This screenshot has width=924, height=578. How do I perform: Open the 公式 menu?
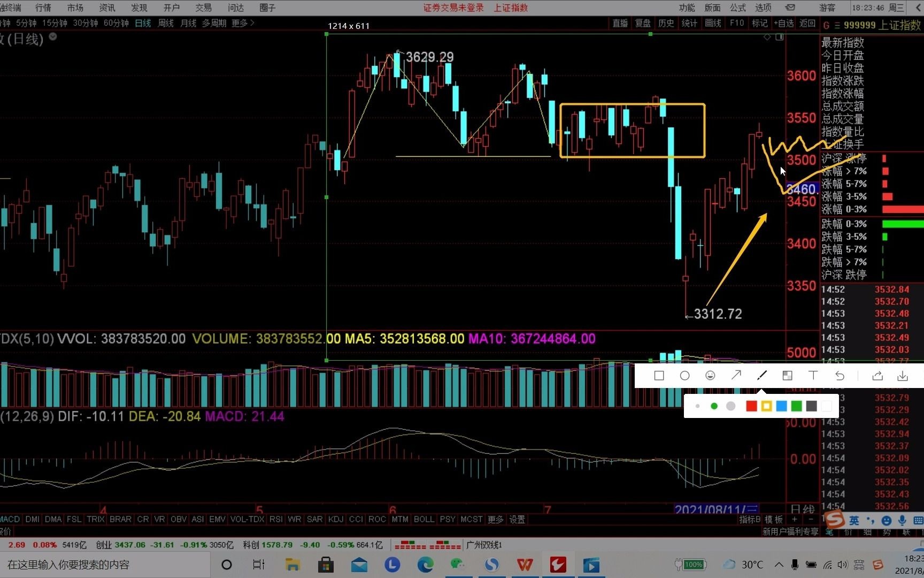click(738, 7)
